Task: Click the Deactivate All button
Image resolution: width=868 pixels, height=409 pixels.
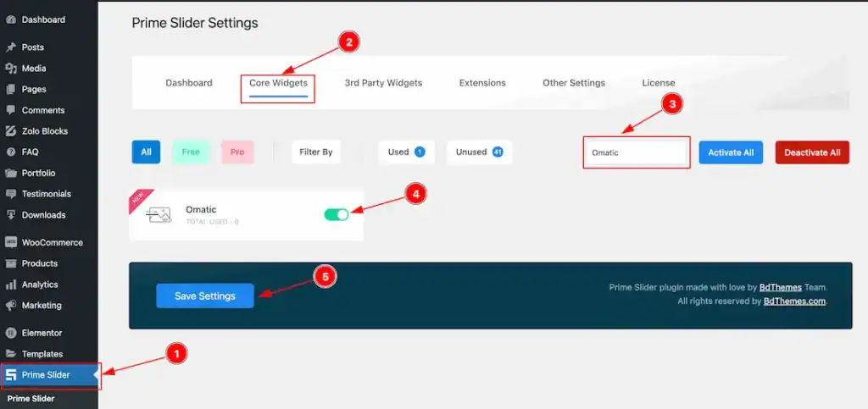Action: pos(812,152)
